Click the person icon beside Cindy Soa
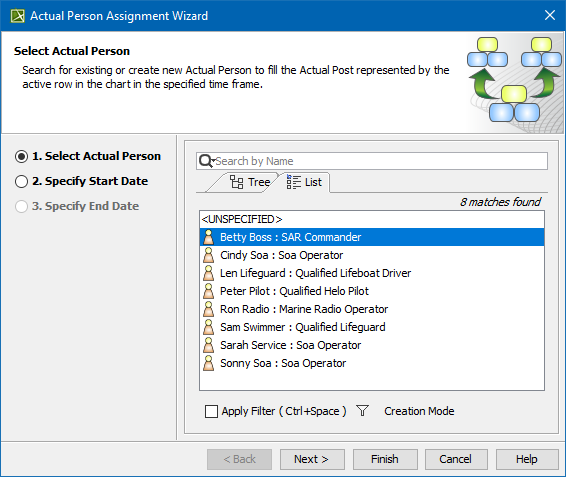The image size is (566, 477). (x=208, y=255)
